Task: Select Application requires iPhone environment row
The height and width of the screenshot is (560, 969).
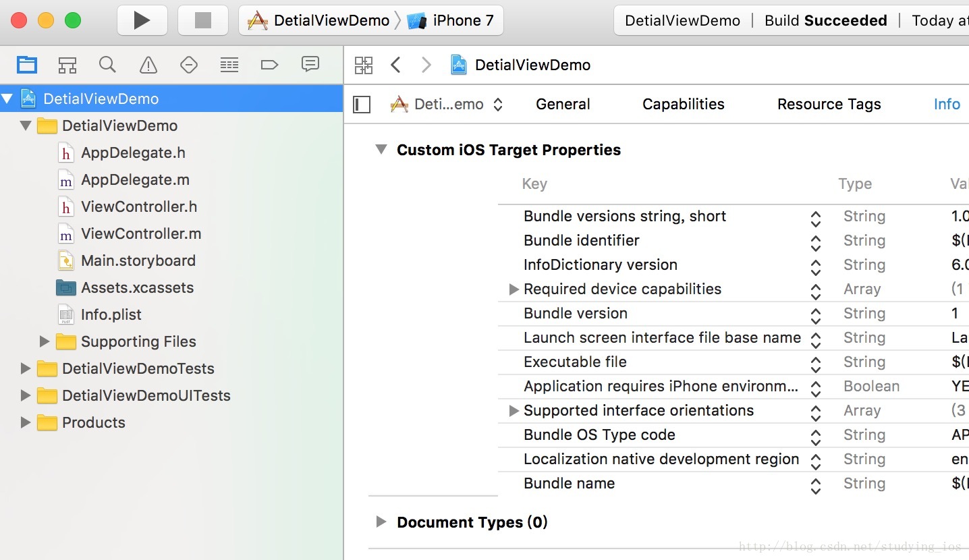Action: tap(733, 387)
